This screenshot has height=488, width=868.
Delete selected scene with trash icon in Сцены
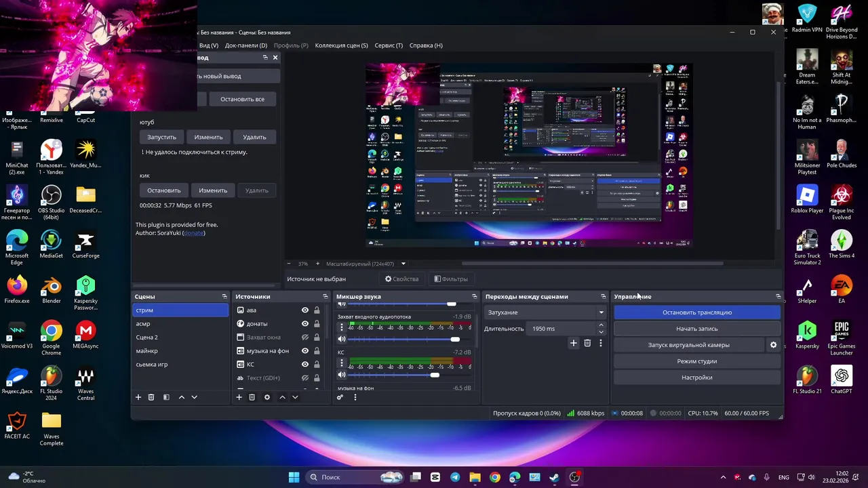point(151,397)
